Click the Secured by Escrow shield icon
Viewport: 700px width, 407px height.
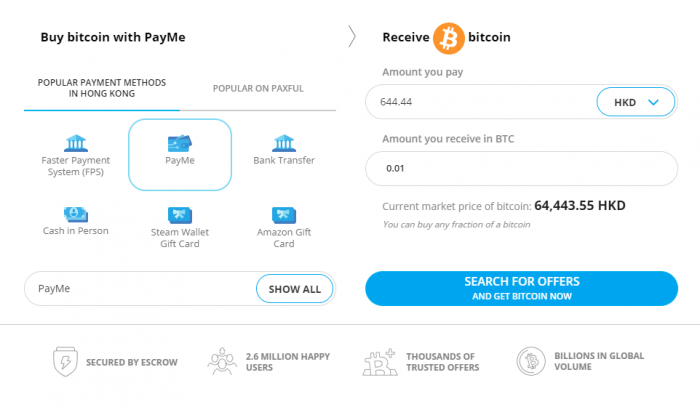point(65,361)
